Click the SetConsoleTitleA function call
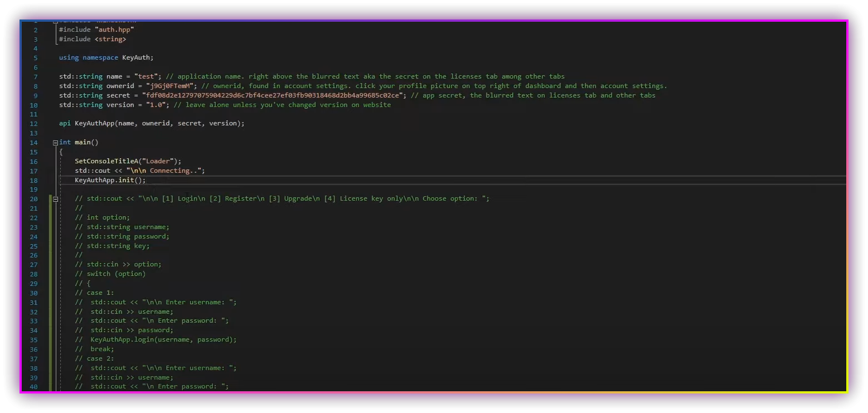This screenshot has height=413, width=868. (106, 161)
